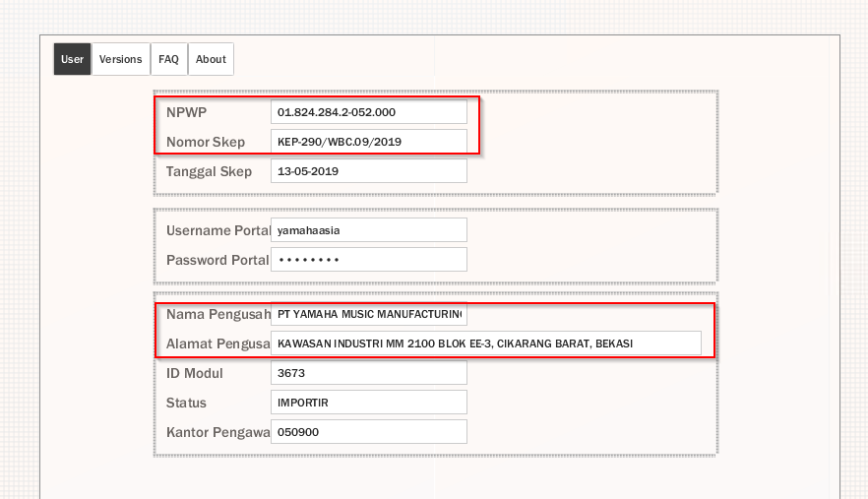Switch to the User tab

coord(72,59)
